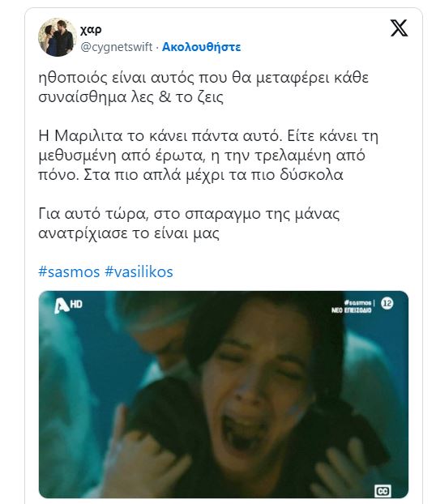The height and width of the screenshot is (504, 436).
Task: Open the #sasmos hashtag link
Action: point(69,271)
